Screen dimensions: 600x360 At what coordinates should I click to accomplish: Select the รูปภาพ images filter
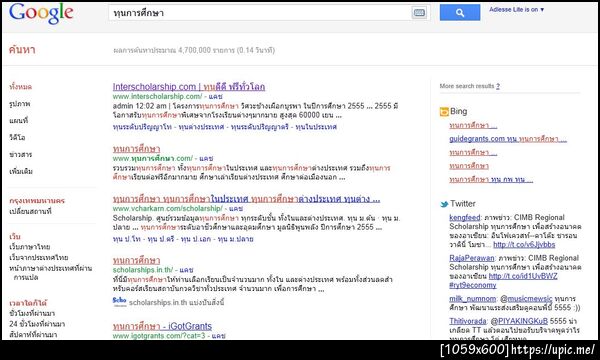pos(20,104)
